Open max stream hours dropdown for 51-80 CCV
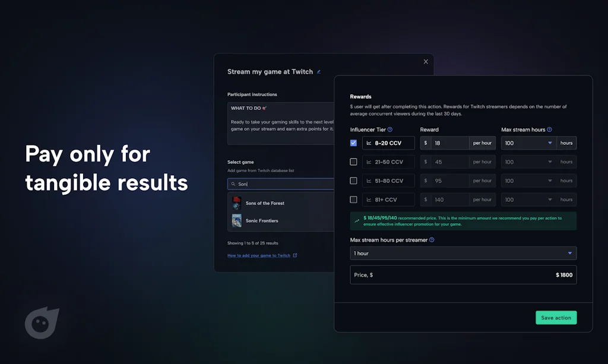This screenshot has height=364, width=608. point(529,181)
